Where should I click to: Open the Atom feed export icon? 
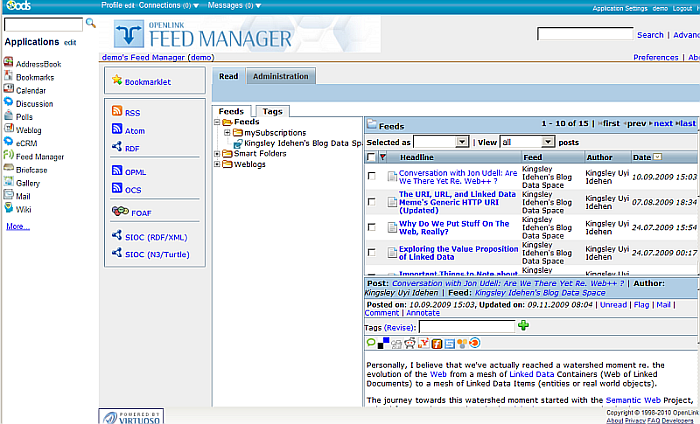coord(117,130)
